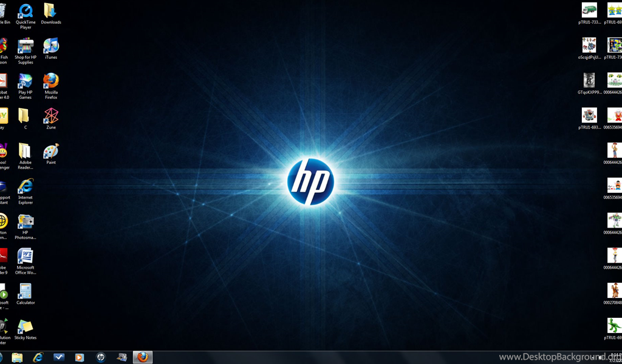Select the pTRU1-693 robot toy image file
Viewport: 622px width, 364px height.
click(589, 119)
